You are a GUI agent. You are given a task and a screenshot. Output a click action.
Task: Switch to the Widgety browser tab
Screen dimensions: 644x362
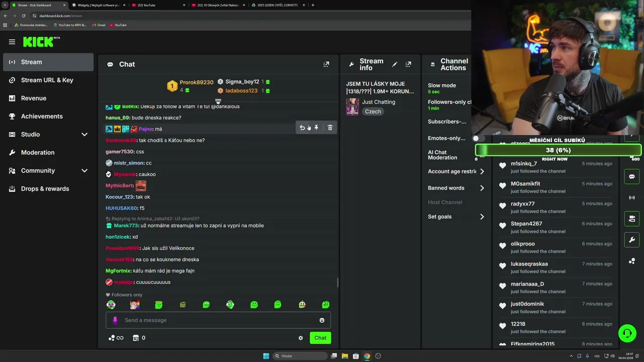tap(98, 5)
